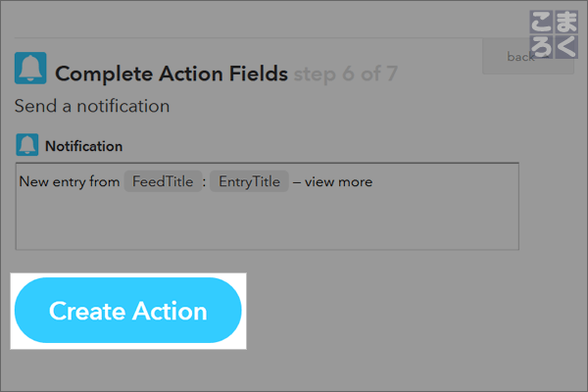
Task: Click the ま tile in the corner watermark
Action: coord(565,23)
